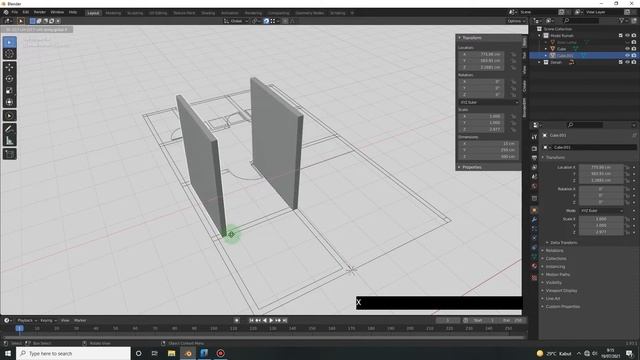The height and width of the screenshot is (360, 640).
Task: Open the Modifiers wrench tab icon
Action: click(x=534, y=220)
